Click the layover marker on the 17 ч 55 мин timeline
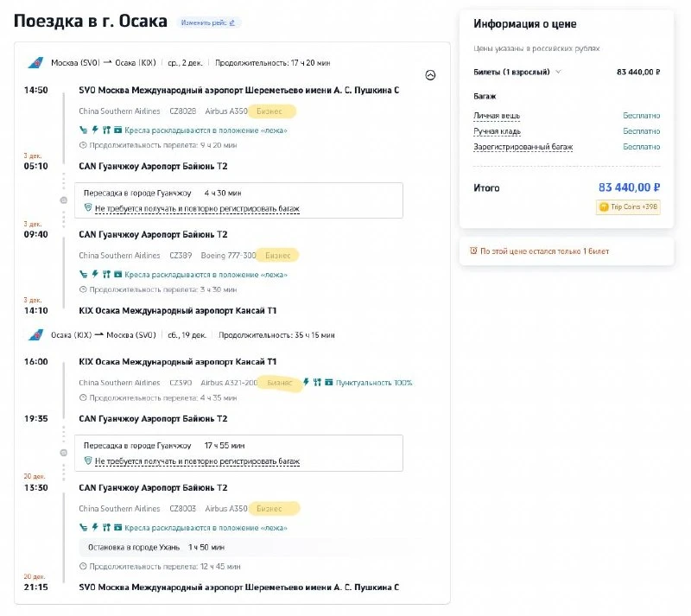The image size is (691, 616). 63,453
